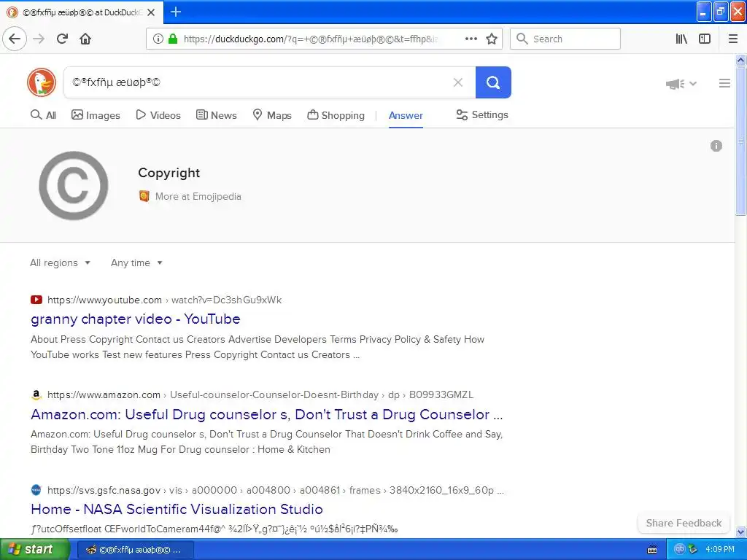747x560 pixels.
Task: Clear the DuckDuckGo search query
Action: coord(458,82)
